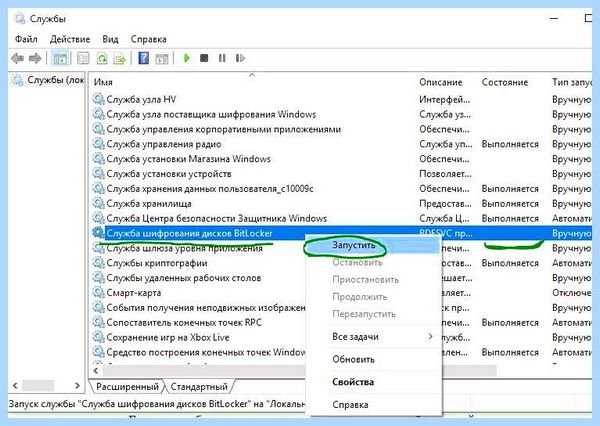Open the Действие menu
Image resolution: width=600 pixels, height=426 pixels.
click(x=70, y=39)
